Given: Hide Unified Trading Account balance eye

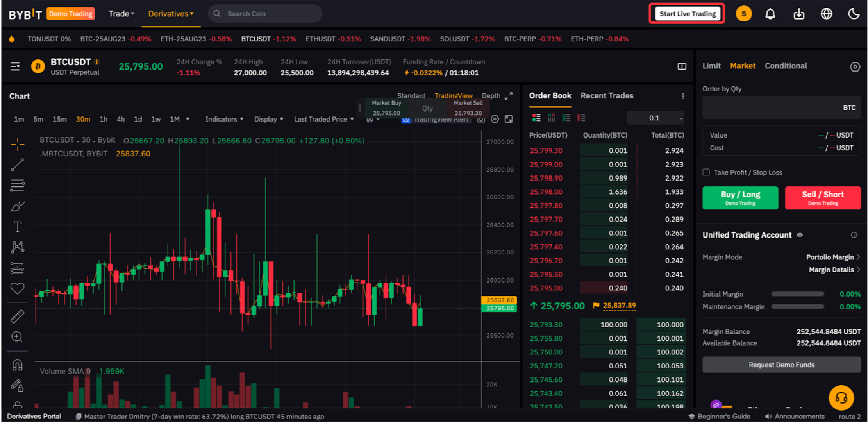Looking at the screenshot, I should 800,235.
